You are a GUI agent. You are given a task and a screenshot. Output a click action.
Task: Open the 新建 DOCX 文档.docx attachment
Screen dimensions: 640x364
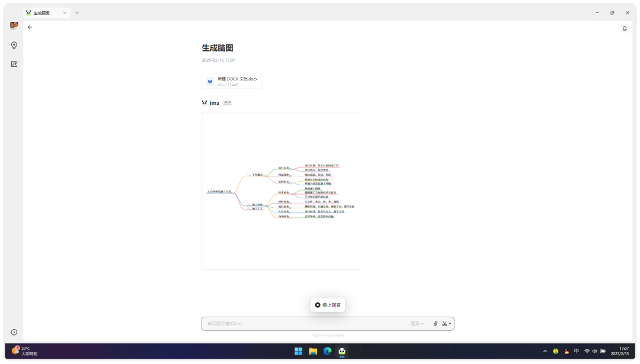tap(232, 81)
